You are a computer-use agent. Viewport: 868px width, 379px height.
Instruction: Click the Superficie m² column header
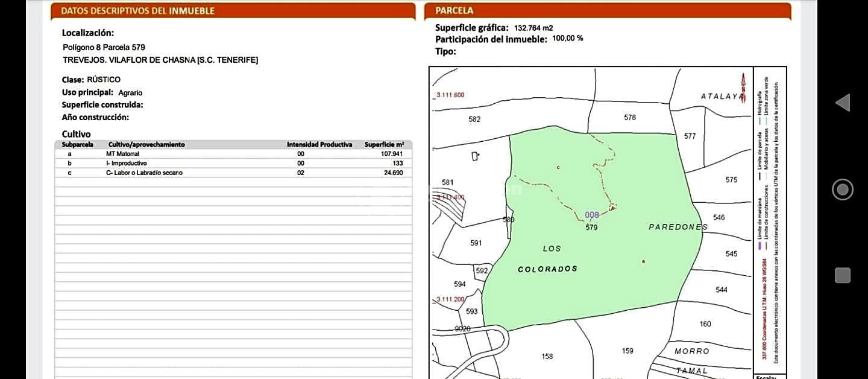(x=384, y=145)
